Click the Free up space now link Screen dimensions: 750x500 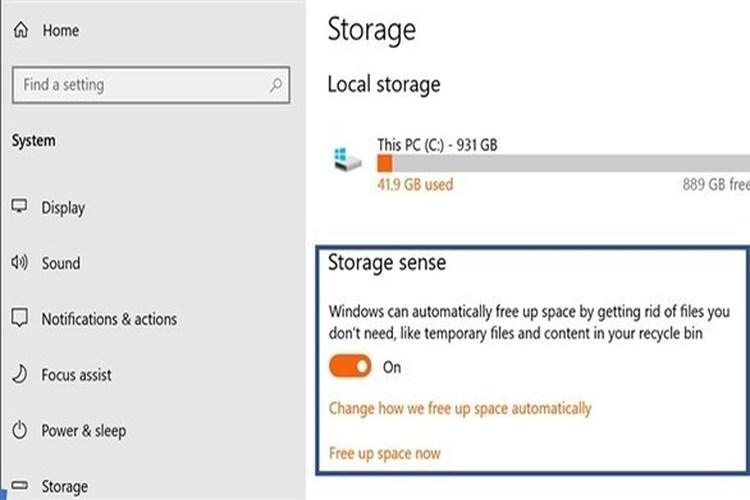pos(385,453)
